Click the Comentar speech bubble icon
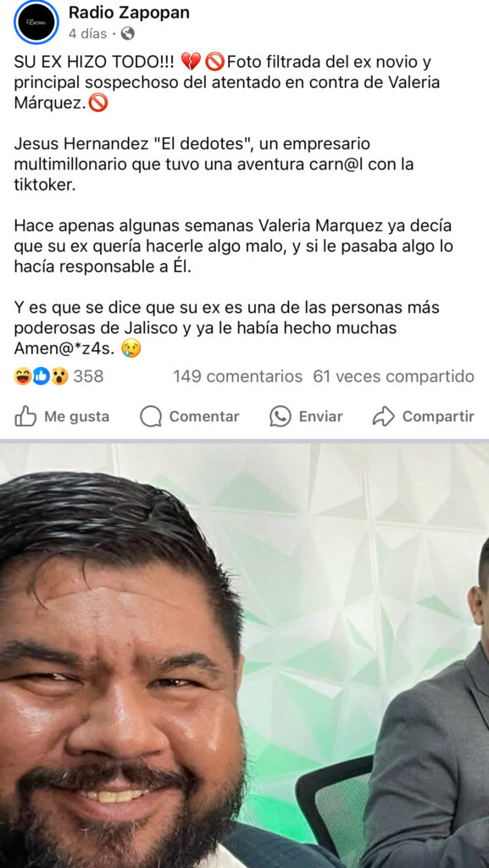This screenshot has height=868, width=489. point(151,417)
